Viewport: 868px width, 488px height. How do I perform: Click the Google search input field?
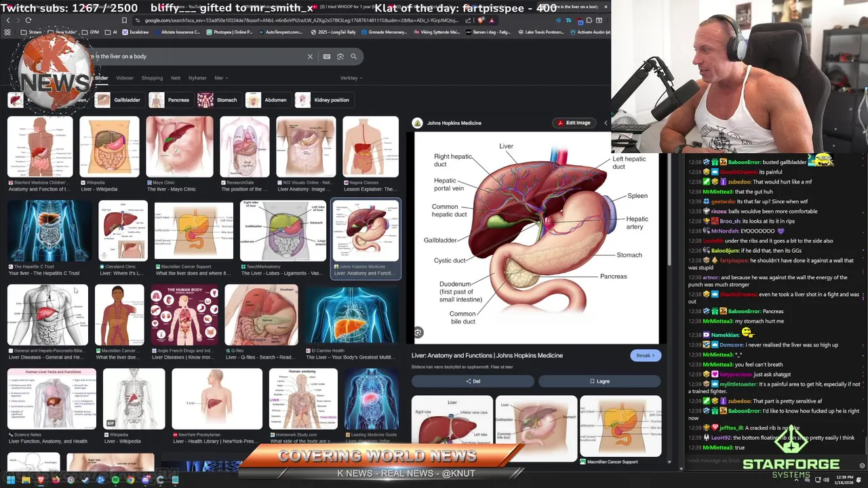[197, 56]
